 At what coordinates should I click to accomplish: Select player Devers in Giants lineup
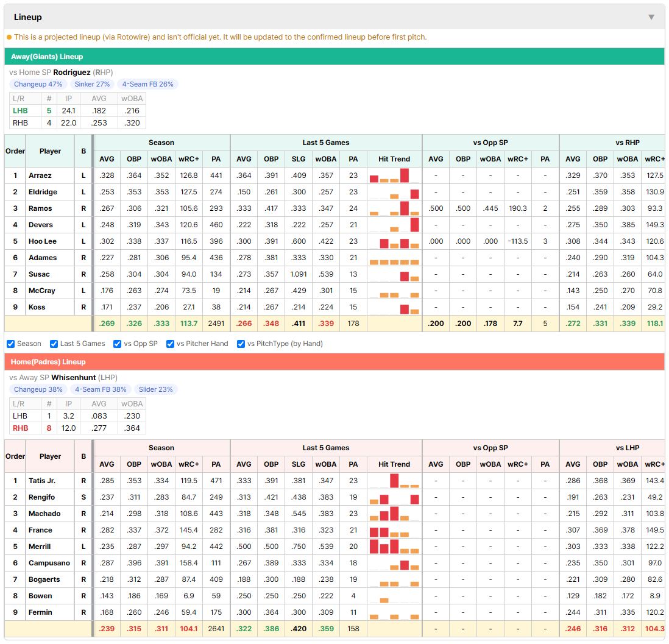[x=41, y=225]
